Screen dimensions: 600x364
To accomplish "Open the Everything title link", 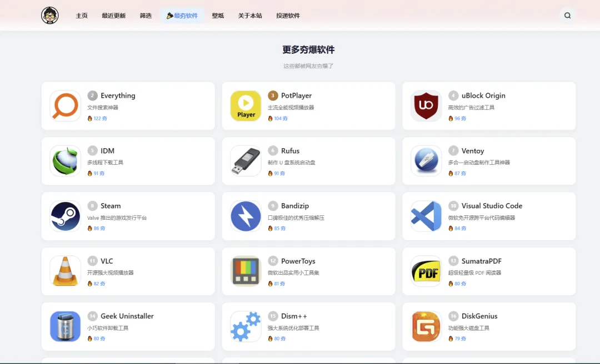I will 118,95.
